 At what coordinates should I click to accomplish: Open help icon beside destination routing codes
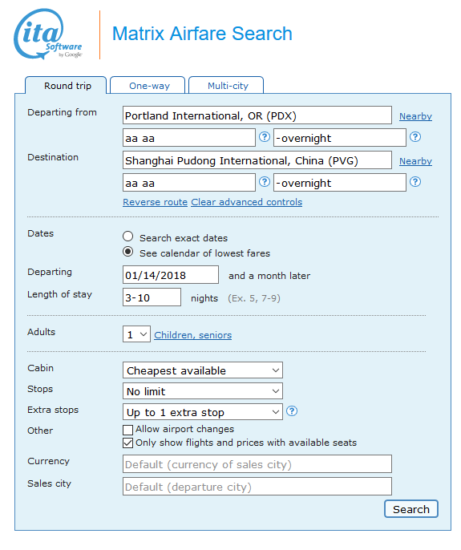264,182
